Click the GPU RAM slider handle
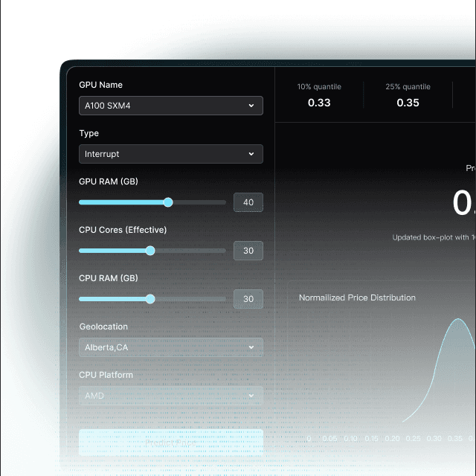 168,202
